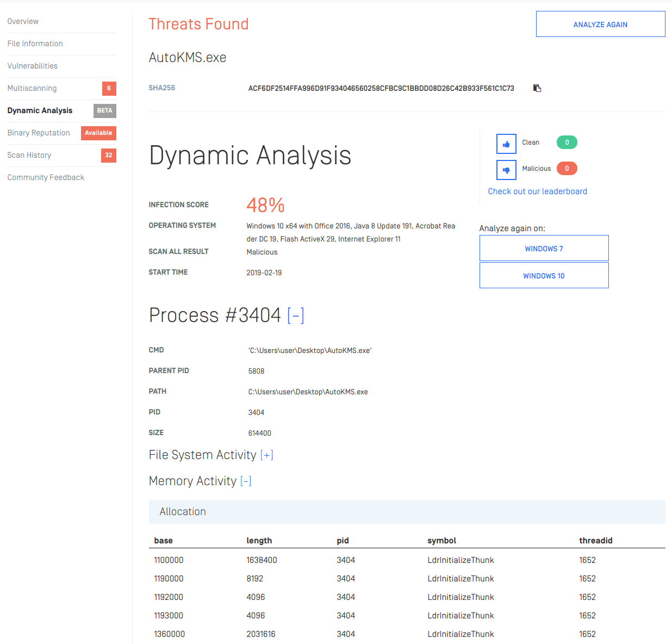The image size is (672, 644).
Task: Click the AutoKMS.exe file name heading
Action: [188, 58]
